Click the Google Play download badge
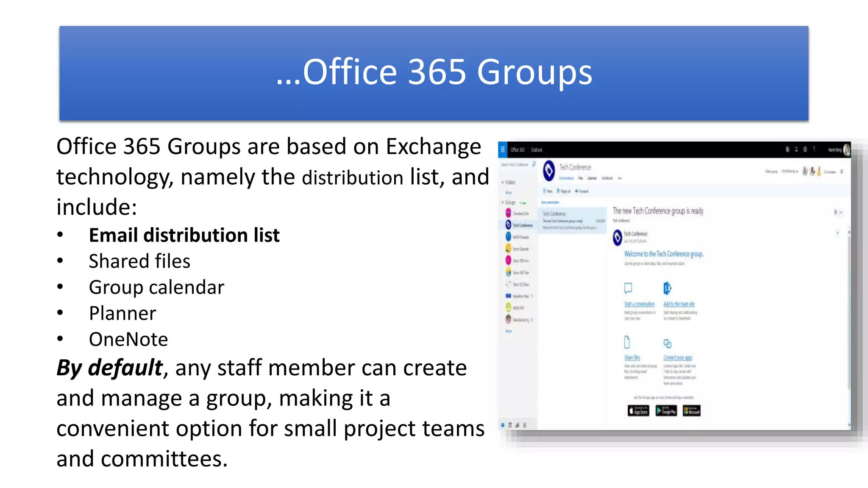 click(x=666, y=410)
